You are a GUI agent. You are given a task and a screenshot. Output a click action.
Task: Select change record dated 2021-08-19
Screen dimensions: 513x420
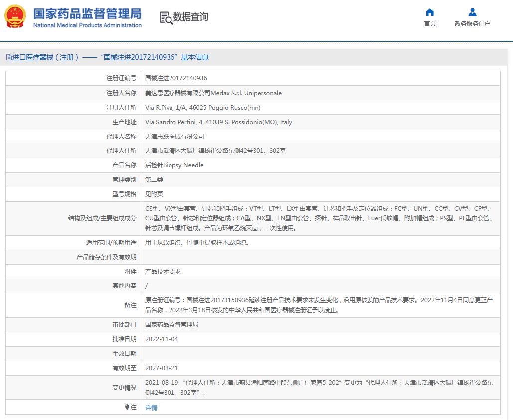point(319,387)
